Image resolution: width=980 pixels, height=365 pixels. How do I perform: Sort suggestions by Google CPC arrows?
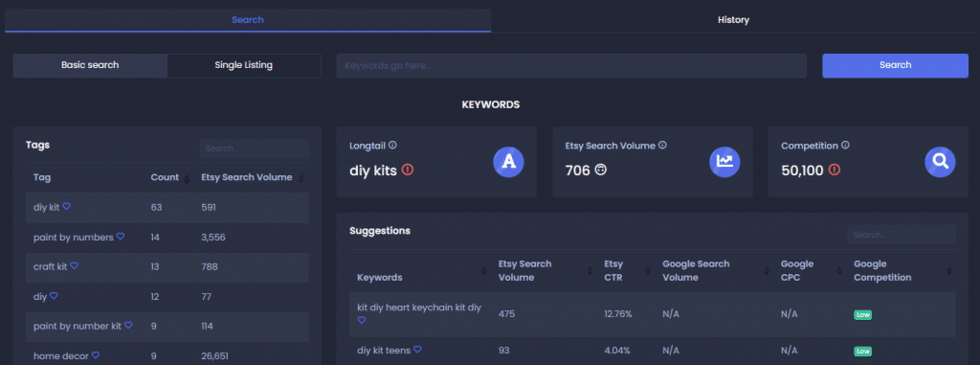840,271
